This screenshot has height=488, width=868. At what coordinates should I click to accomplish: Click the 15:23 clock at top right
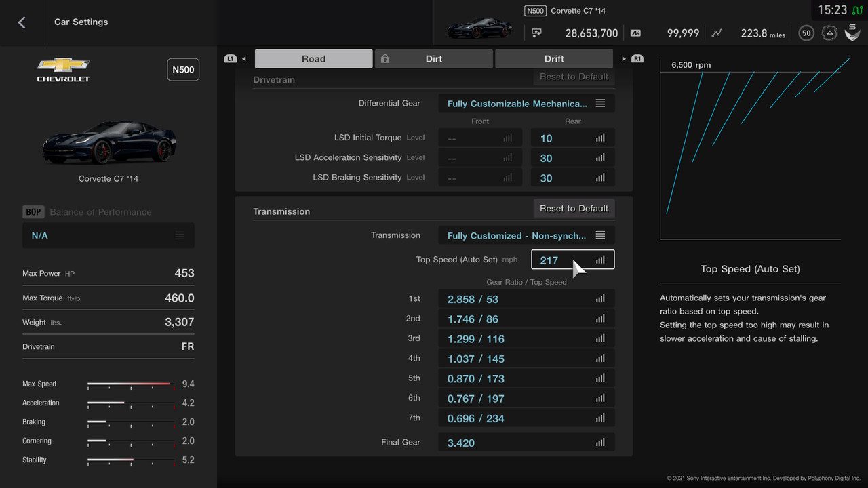coord(832,10)
